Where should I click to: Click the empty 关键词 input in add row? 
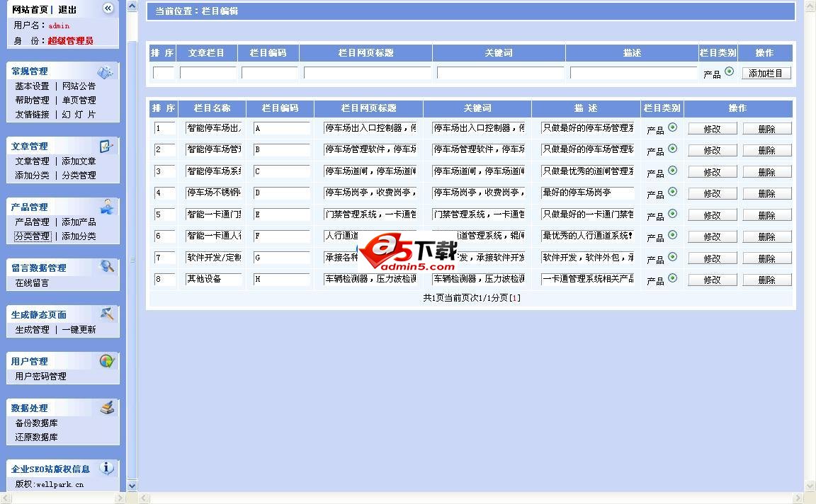(x=500, y=73)
